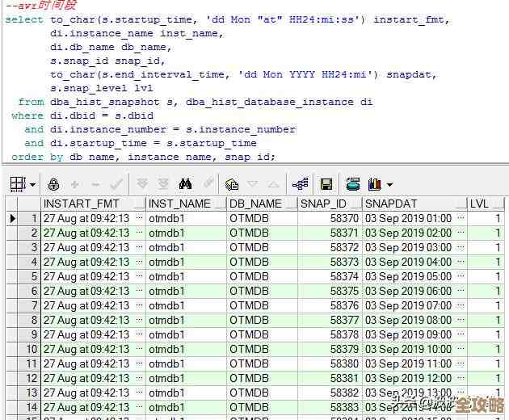Sort by the SNAP_ID column header
509x420 pixels.
pyautogui.click(x=323, y=204)
